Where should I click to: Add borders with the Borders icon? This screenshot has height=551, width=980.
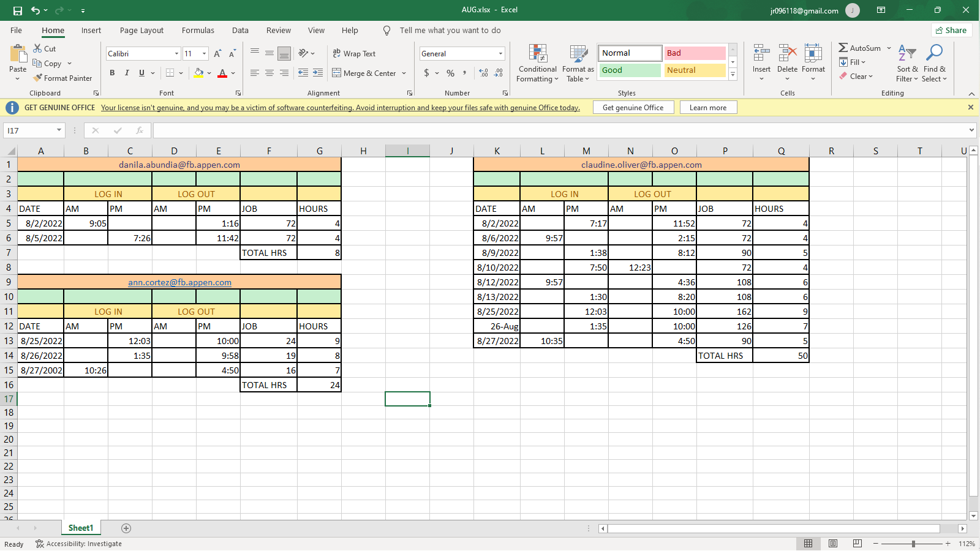pos(170,73)
